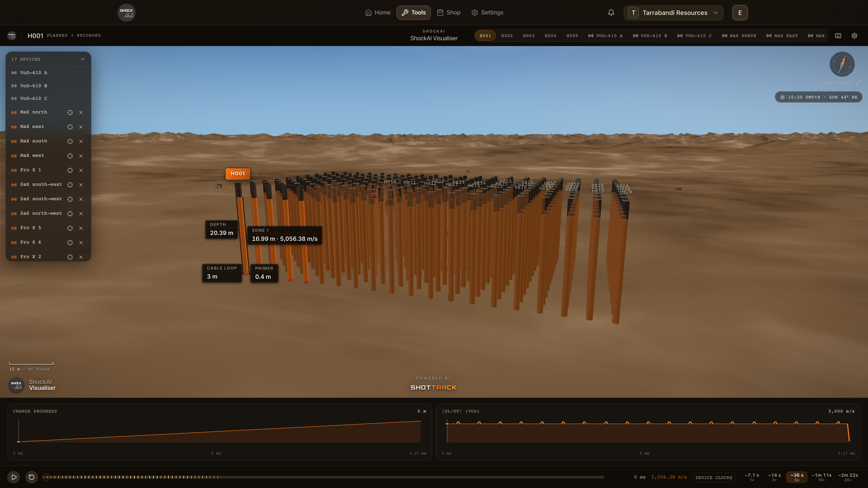Viewport: 868px width, 488px height.
Task: Remove MaX north device
Action: (x=81, y=113)
